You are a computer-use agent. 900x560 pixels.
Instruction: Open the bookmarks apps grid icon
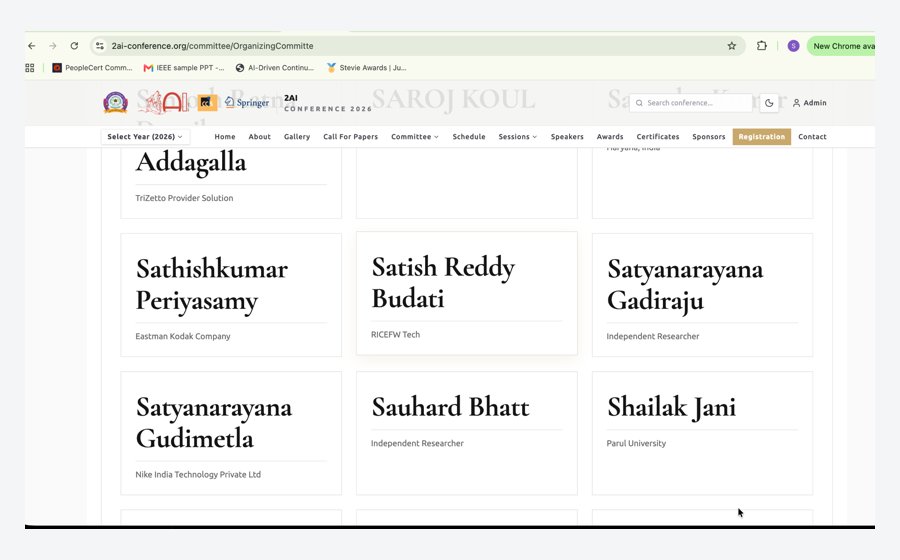(30, 68)
